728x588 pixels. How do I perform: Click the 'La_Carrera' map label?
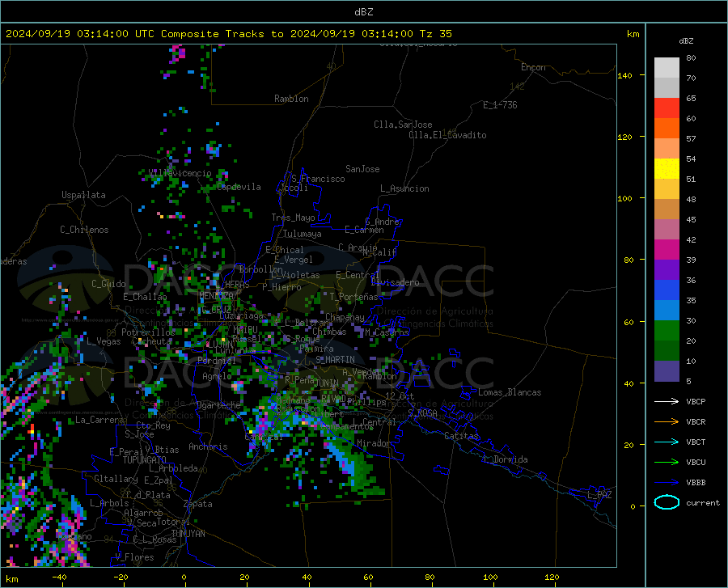click(99, 420)
